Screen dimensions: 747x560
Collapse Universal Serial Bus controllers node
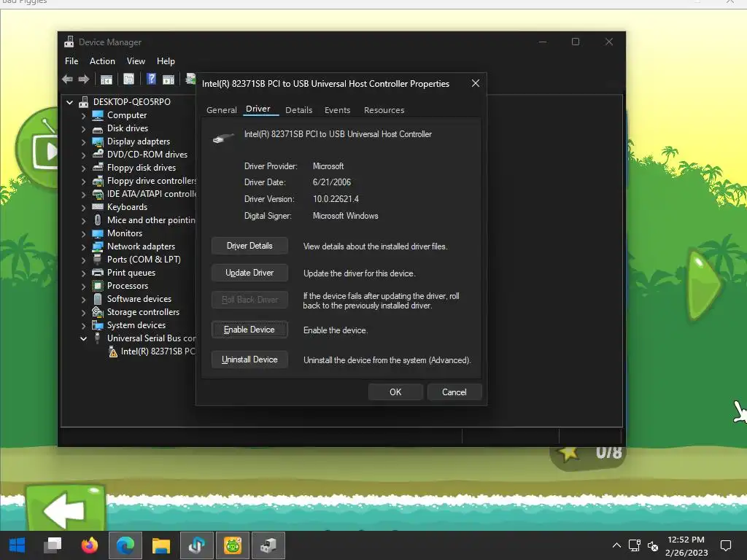(83, 338)
